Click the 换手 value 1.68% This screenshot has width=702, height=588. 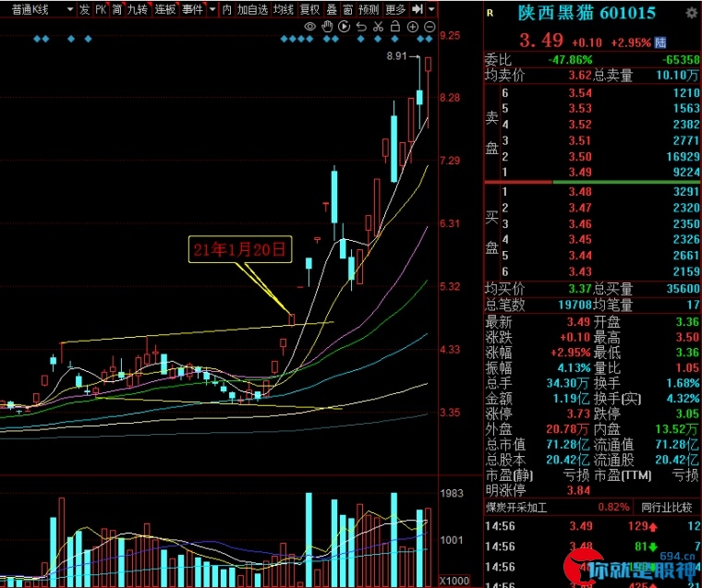tap(683, 383)
